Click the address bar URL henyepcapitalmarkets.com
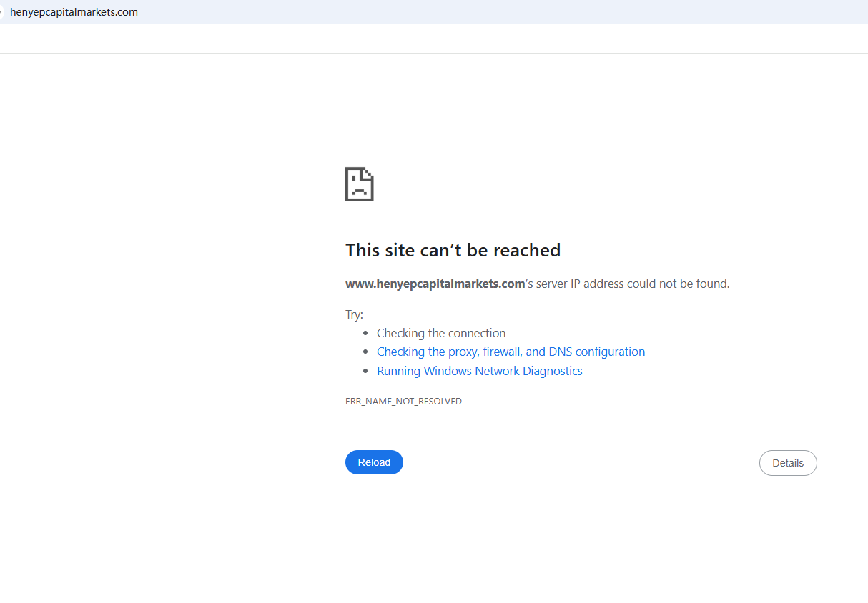Screen dimensions: 868x603 tap(74, 12)
